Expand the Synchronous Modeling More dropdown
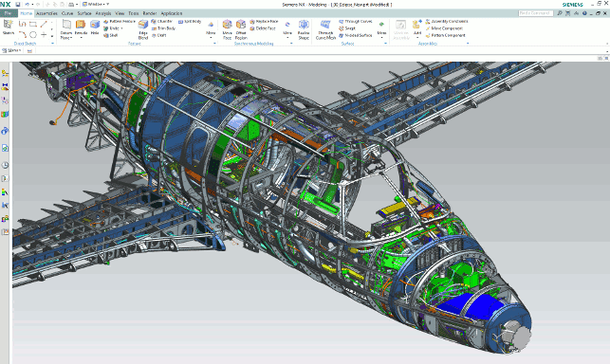This screenshot has width=610, height=364. (287, 29)
